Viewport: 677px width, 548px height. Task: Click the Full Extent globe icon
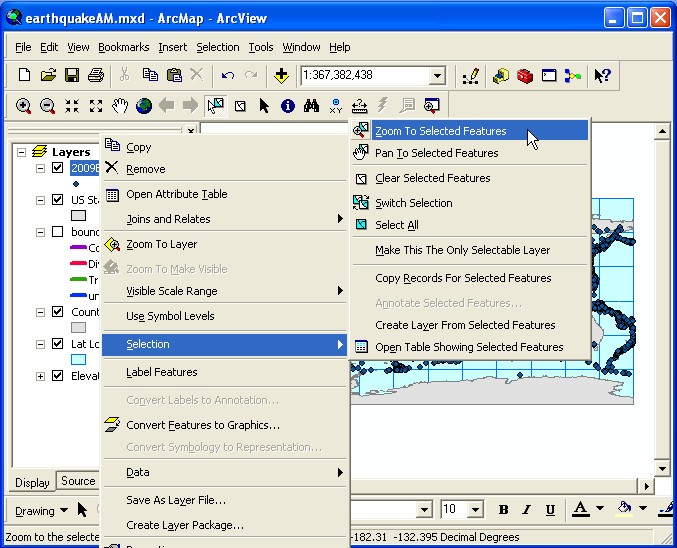pyautogui.click(x=144, y=105)
